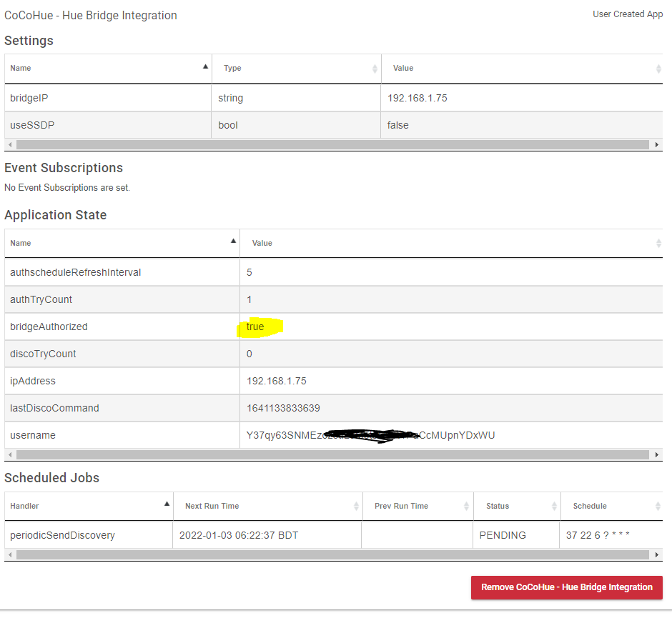Click left scroll arrow under Settings table
The image size is (672, 618).
10,145
